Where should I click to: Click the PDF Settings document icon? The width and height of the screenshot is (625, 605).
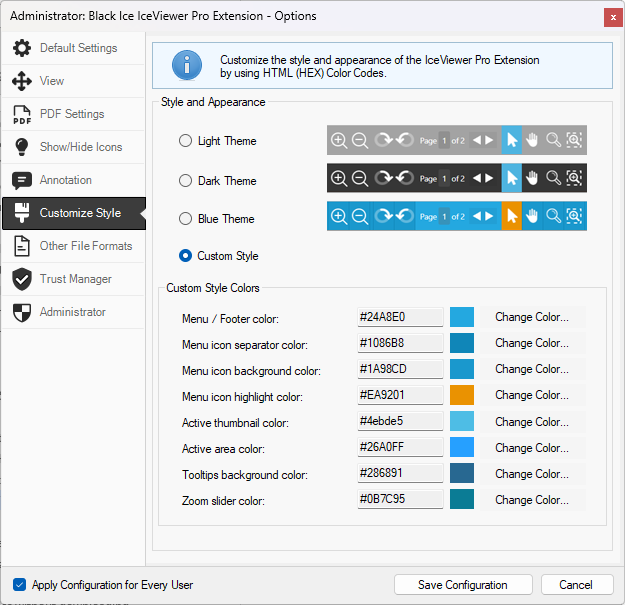click(x=22, y=114)
